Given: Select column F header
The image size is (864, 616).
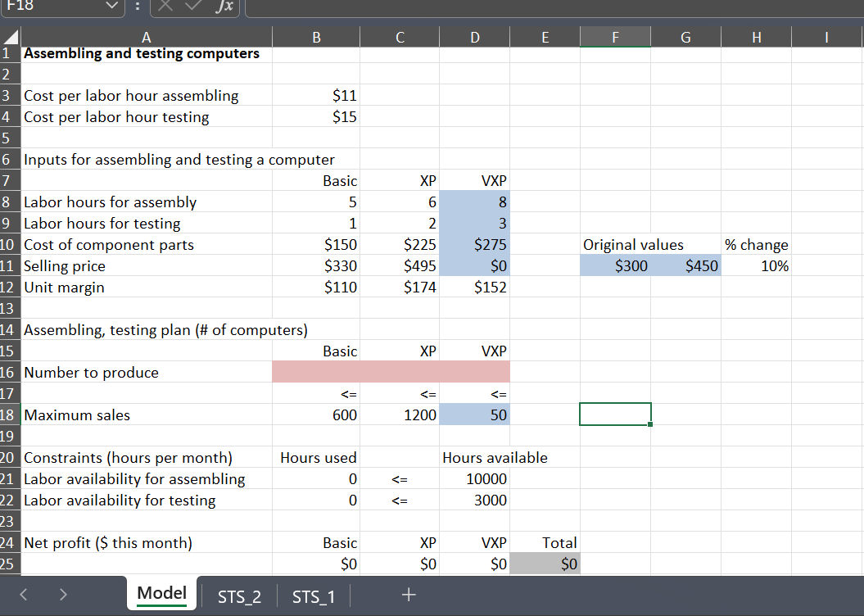Looking at the screenshot, I should coord(615,37).
